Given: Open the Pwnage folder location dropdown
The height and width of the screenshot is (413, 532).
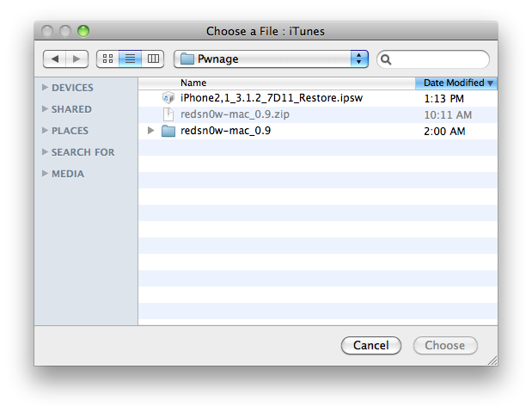Looking at the screenshot, I should click(271, 59).
